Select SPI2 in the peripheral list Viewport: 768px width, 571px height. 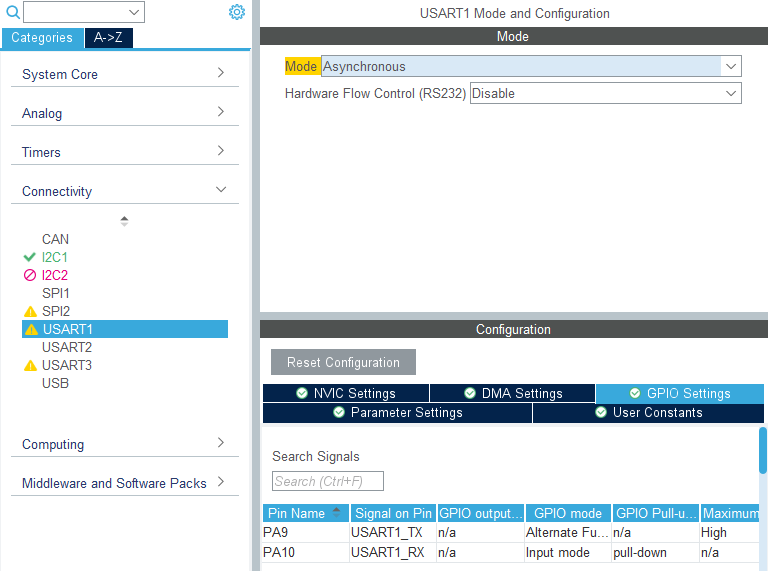coord(56,311)
